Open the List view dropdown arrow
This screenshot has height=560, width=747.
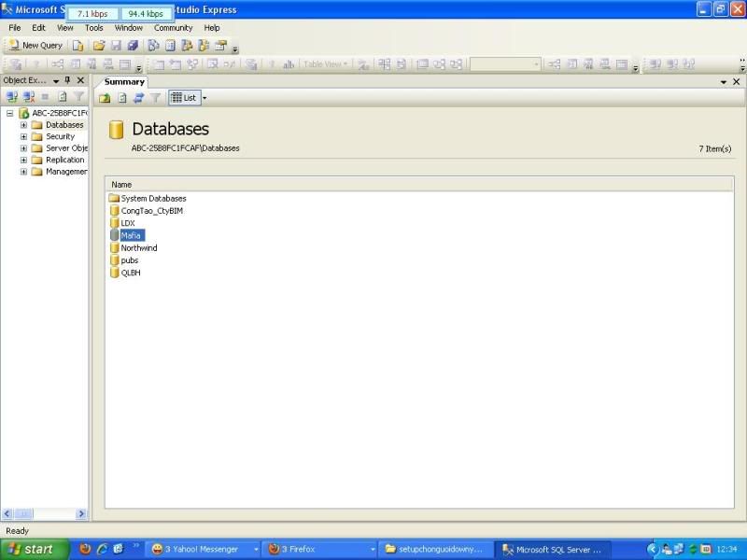(204, 98)
